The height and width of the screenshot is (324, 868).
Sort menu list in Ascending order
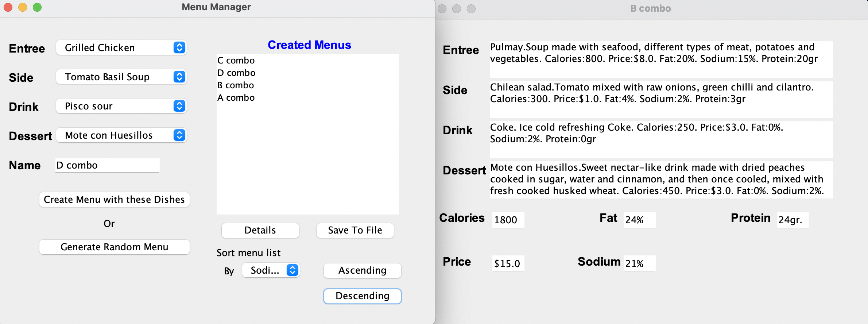362,270
